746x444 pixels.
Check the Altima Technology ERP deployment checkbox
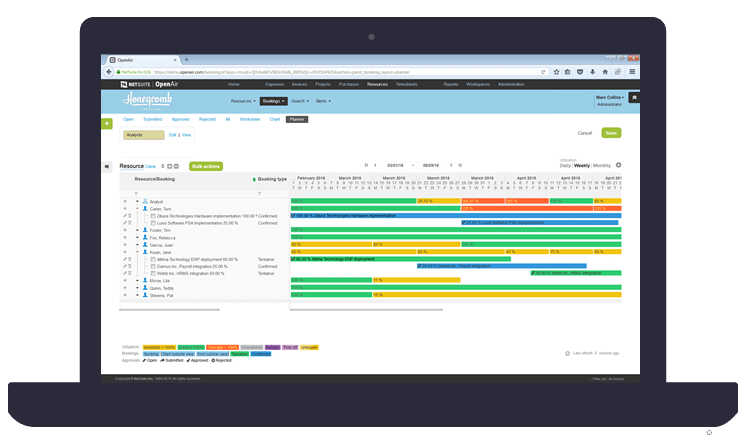[152, 259]
